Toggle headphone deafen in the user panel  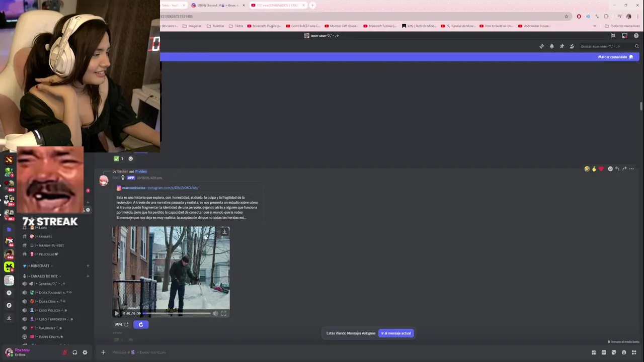point(74,352)
